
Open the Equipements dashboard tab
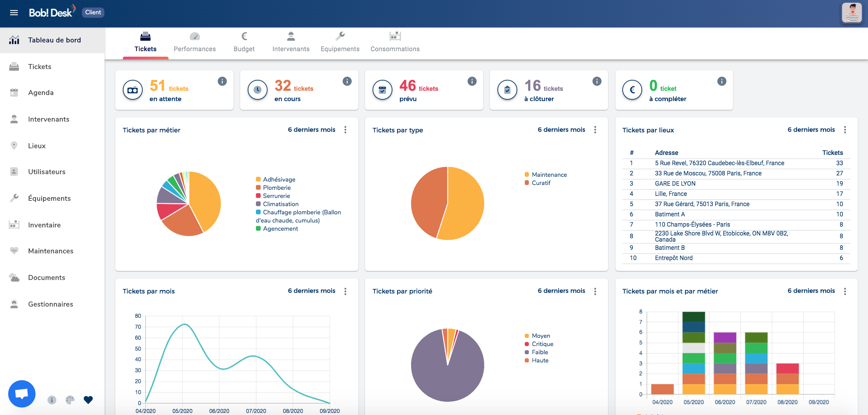point(340,43)
